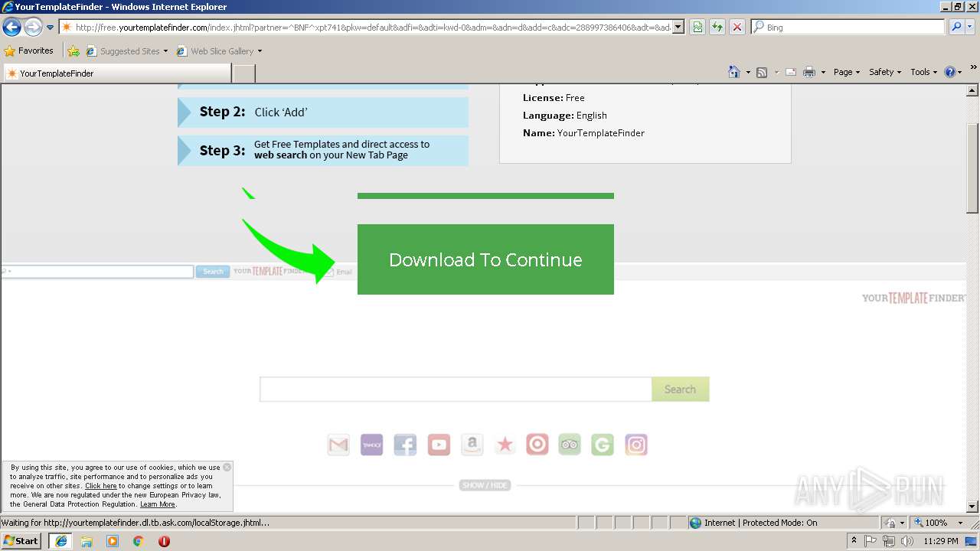The image size is (980, 551).
Task: Expand the address bar URL history dropdown
Action: [678, 28]
